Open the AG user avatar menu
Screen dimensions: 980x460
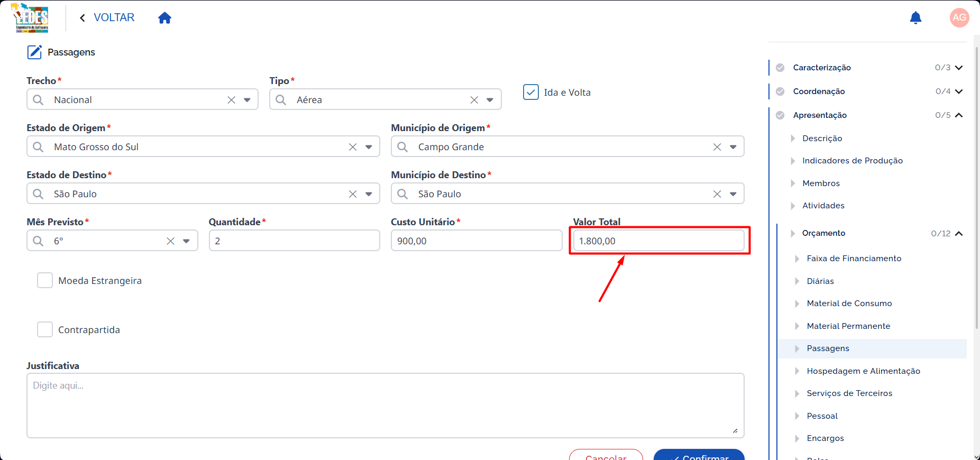click(x=959, y=17)
